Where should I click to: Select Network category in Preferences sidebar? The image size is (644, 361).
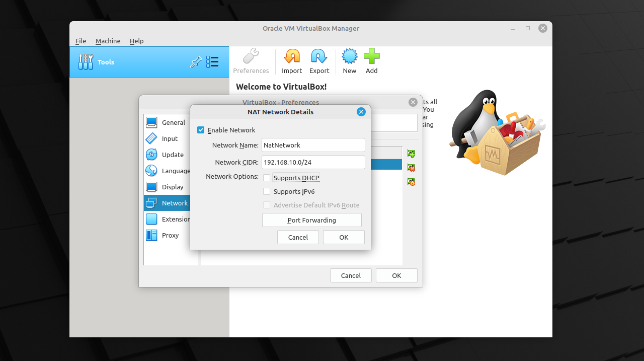click(x=167, y=203)
